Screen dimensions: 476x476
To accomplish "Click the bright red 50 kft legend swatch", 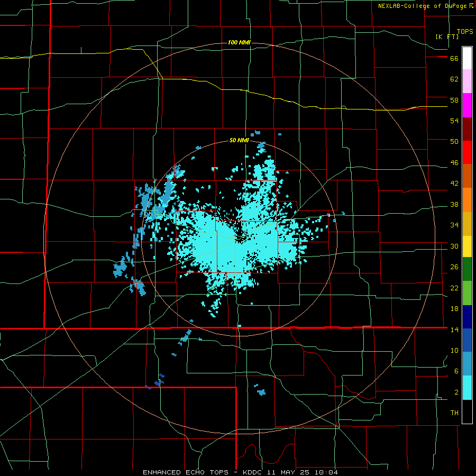I will 467,152.
